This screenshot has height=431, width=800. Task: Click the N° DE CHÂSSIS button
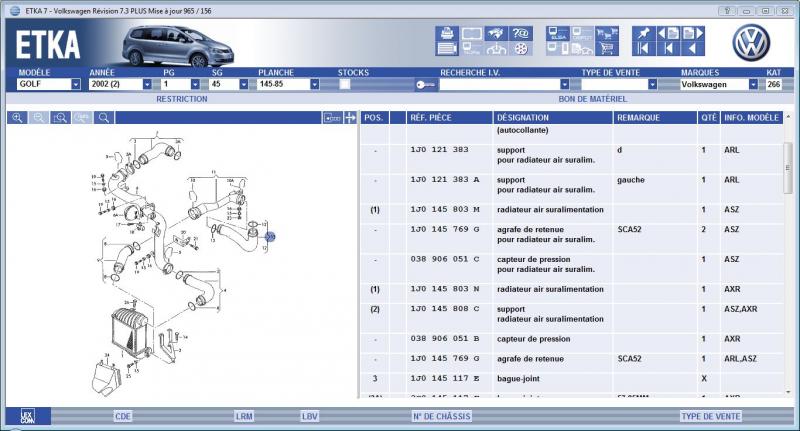(x=442, y=416)
